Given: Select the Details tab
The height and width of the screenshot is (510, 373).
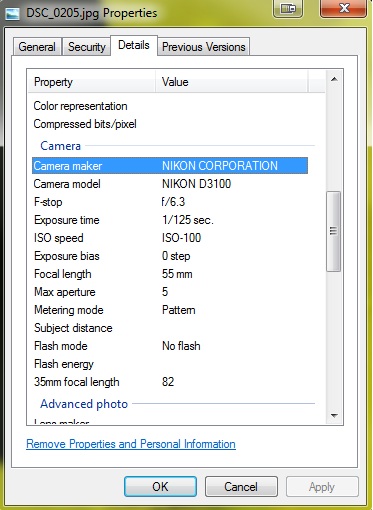Looking at the screenshot, I should click(134, 45).
